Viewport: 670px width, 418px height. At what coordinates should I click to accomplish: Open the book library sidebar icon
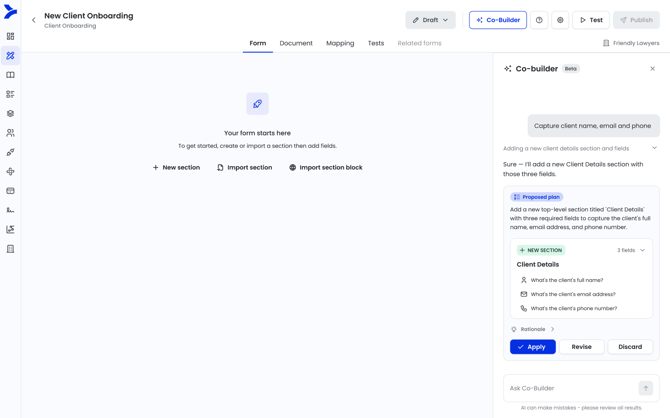pyautogui.click(x=10, y=75)
